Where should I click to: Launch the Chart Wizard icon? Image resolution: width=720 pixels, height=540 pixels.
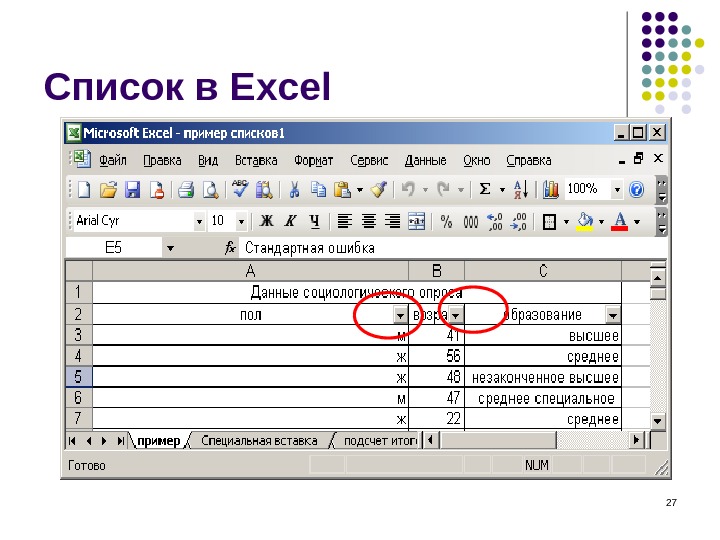point(550,189)
